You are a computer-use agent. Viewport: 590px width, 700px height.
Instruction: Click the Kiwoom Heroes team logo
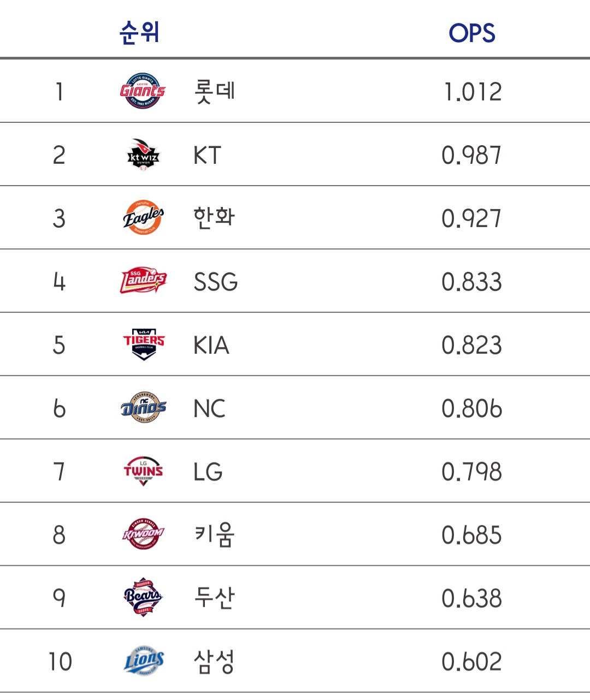click(143, 534)
